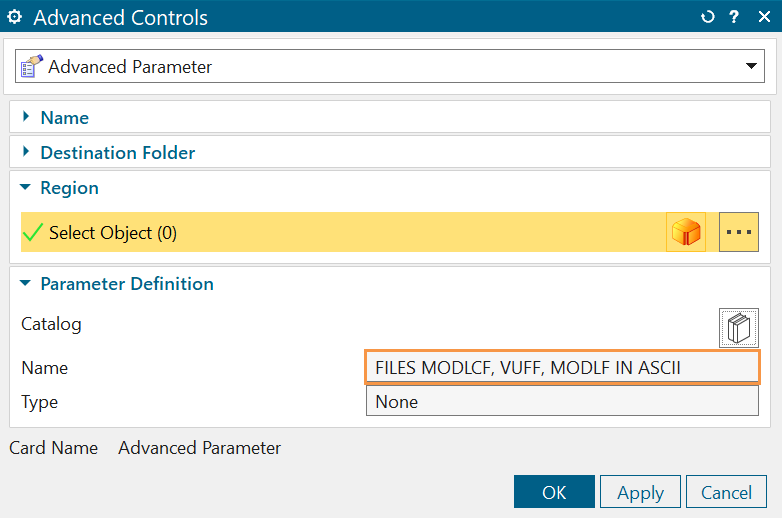Collapse the Parameter Definition section

pos(126,284)
